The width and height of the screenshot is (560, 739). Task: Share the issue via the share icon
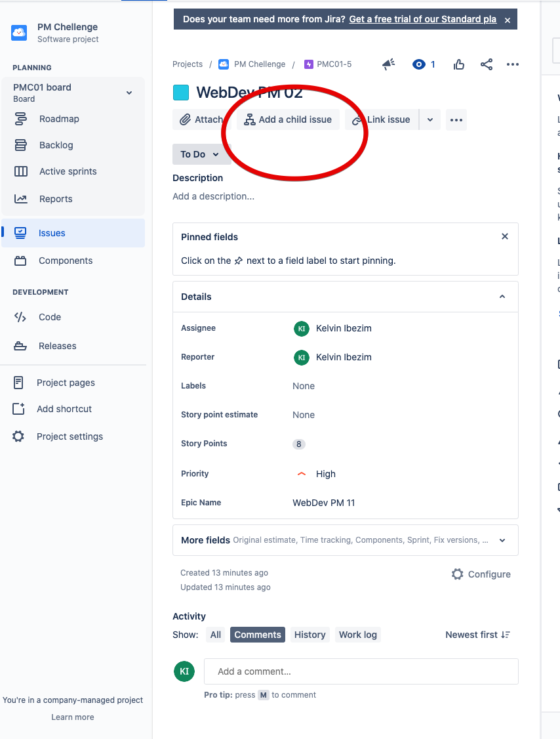pos(486,64)
